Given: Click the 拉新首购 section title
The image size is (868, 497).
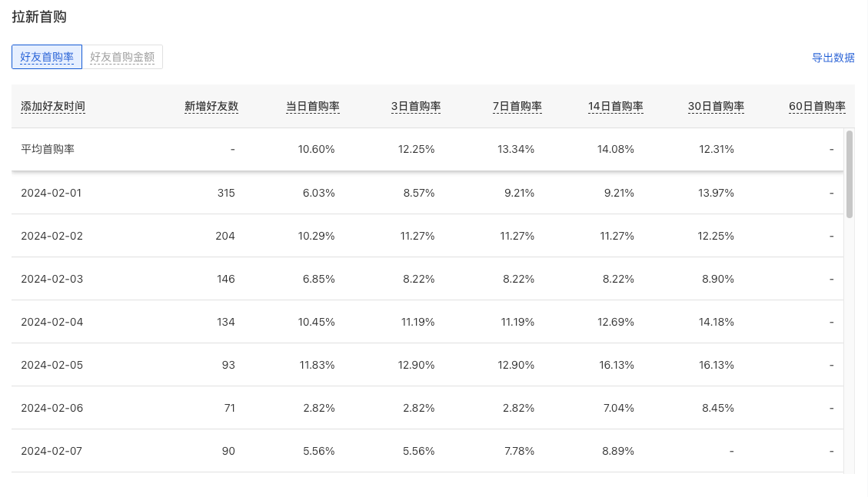Looking at the screenshot, I should 39,17.
